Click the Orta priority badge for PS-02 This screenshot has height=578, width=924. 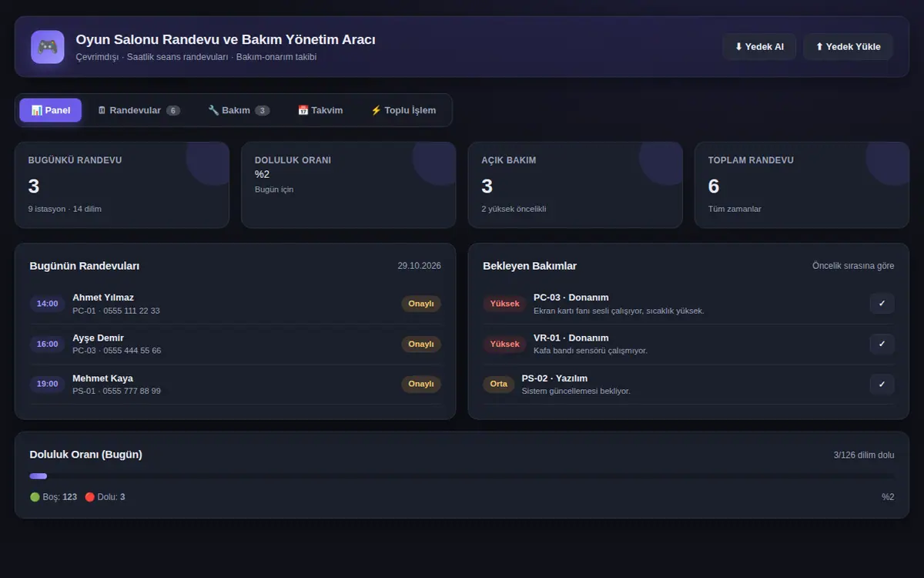(499, 384)
